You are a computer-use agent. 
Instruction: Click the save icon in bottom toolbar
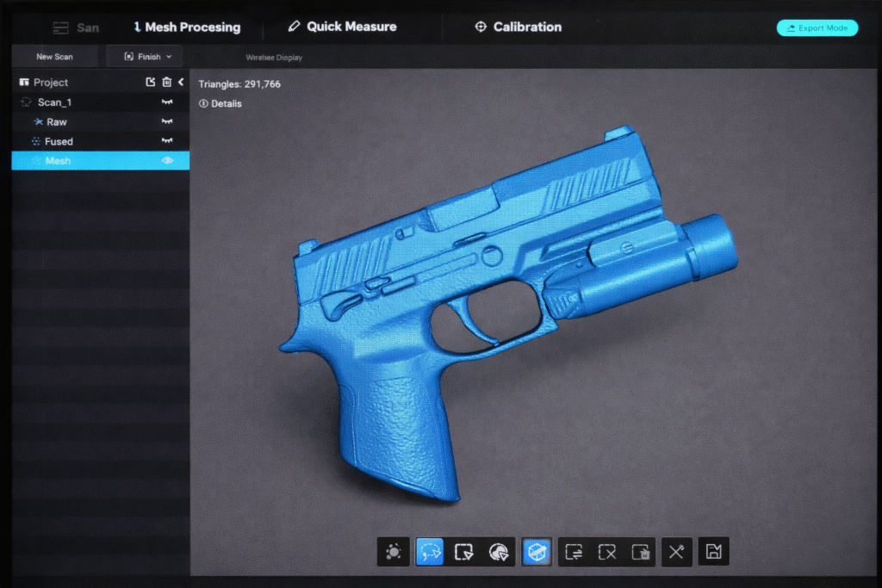point(713,552)
